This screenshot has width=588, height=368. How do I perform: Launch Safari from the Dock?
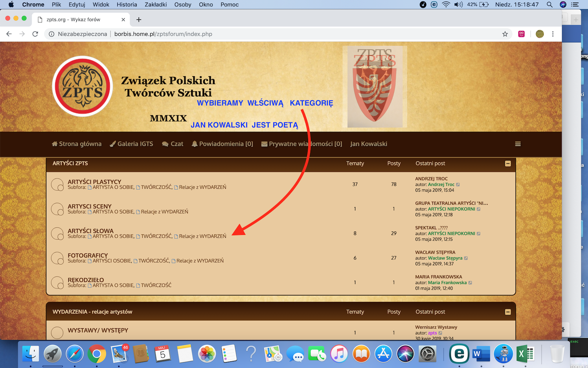pos(75,354)
